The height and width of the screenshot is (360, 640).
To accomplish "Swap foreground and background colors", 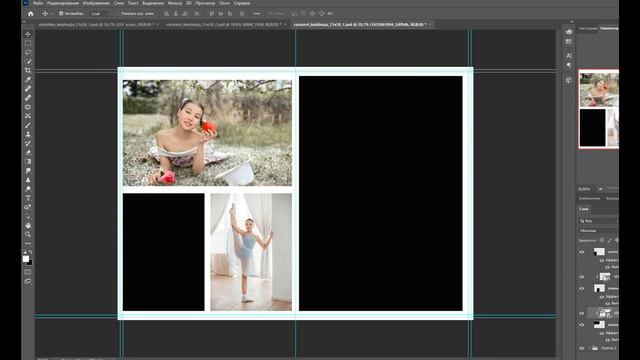I will [31, 252].
